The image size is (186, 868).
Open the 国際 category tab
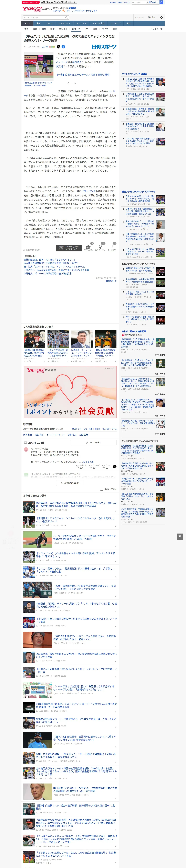(44, 29)
